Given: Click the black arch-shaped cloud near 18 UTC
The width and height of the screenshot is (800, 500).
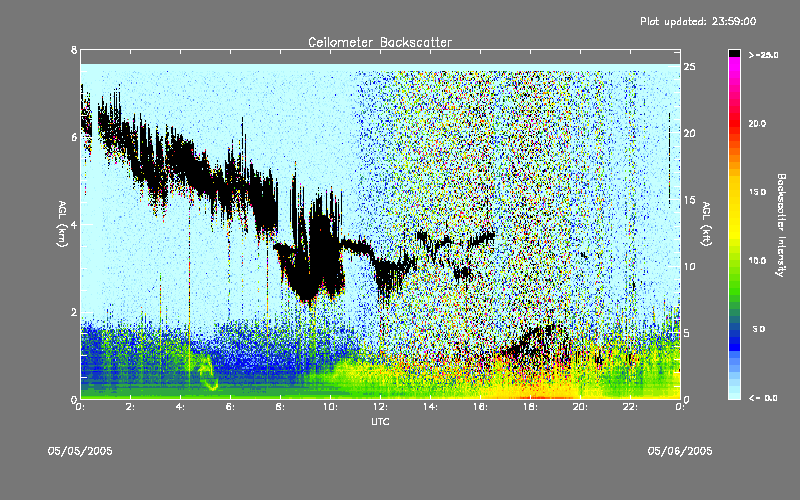Looking at the screenshot, I should [533, 341].
